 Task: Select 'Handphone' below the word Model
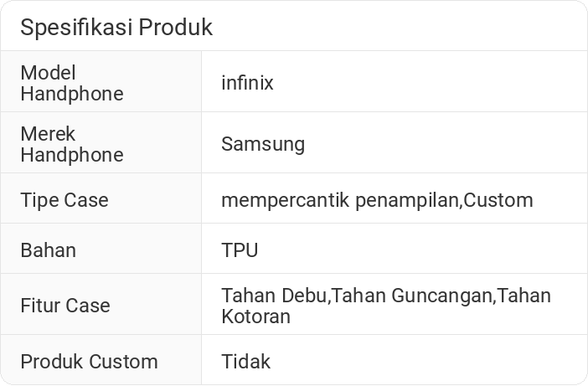[x=71, y=94]
